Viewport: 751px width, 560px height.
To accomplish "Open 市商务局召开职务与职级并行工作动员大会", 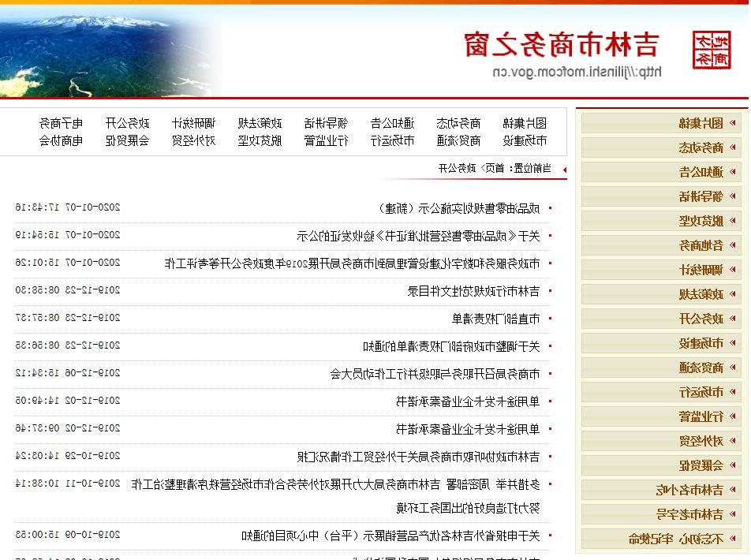I will [435, 374].
